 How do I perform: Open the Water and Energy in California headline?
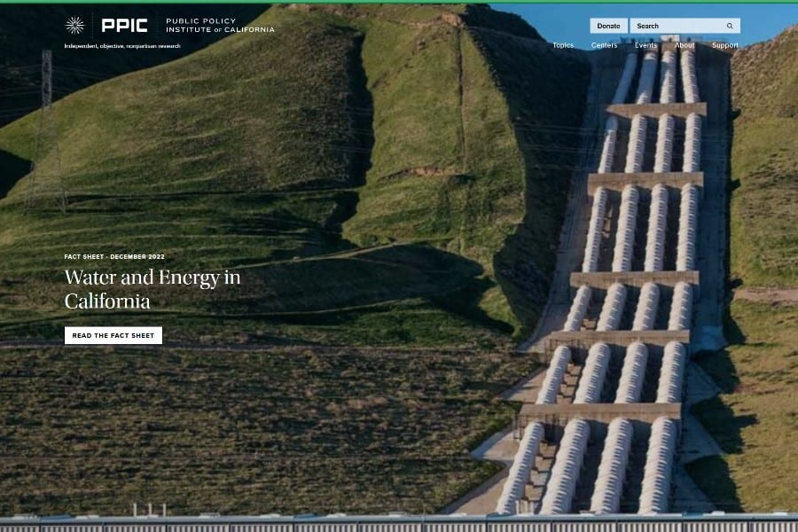pos(152,289)
